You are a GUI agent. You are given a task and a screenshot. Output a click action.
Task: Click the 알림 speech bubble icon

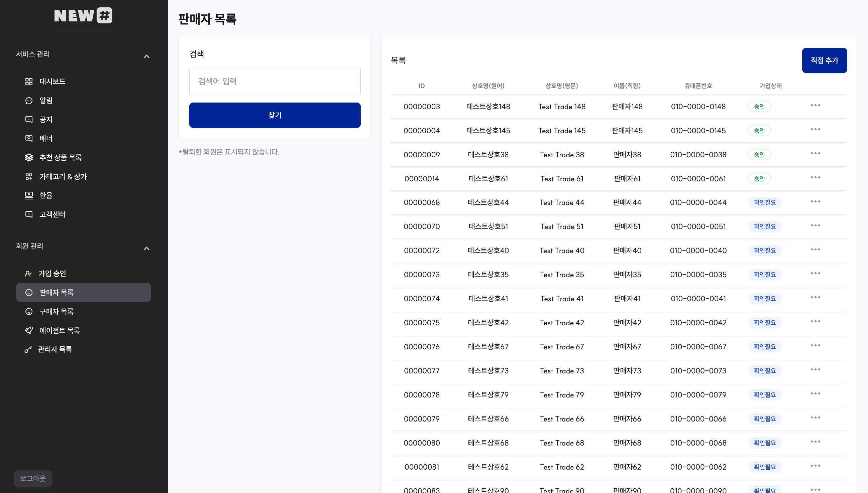[29, 101]
